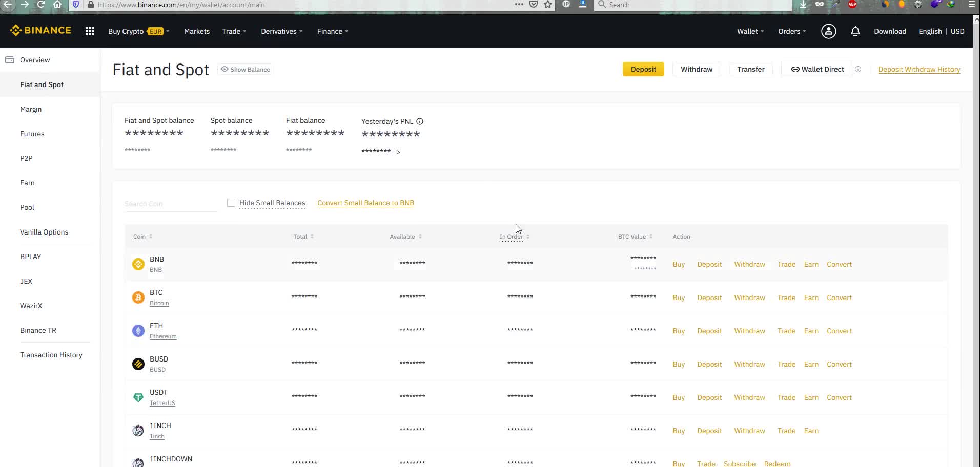Open the browser hamburger menu
Image resolution: width=980 pixels, height=467 pixels.
(971, 5)
